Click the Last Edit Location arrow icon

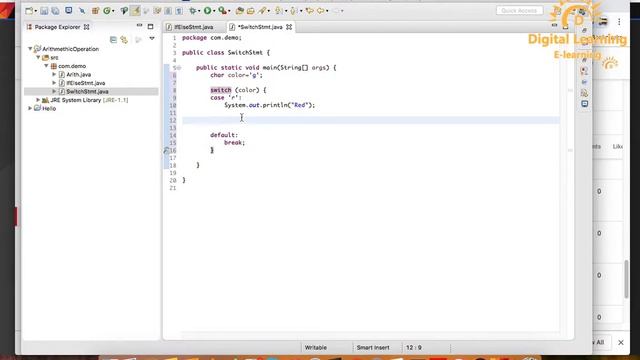(x=309, y=11)
